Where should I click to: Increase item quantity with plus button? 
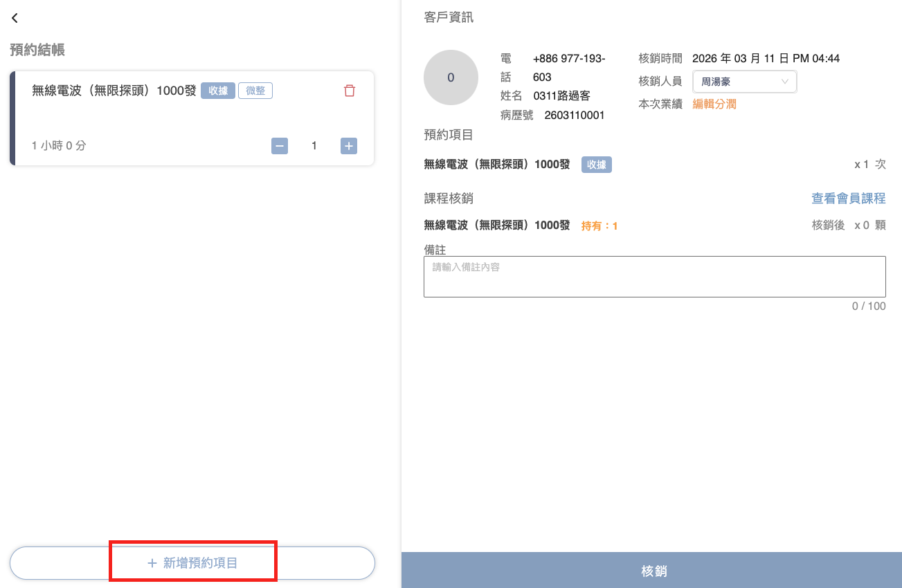click(349, 146)
